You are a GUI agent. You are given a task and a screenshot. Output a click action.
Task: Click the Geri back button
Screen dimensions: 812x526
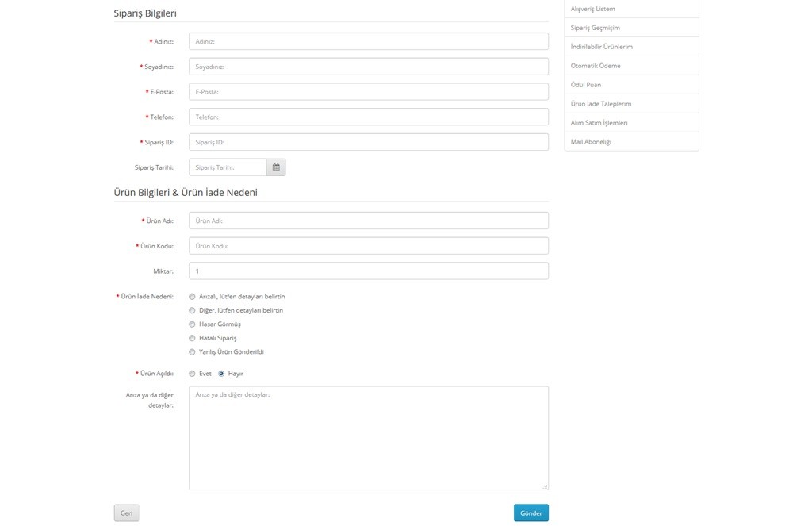pyautogui.click(x=126, y=513)
